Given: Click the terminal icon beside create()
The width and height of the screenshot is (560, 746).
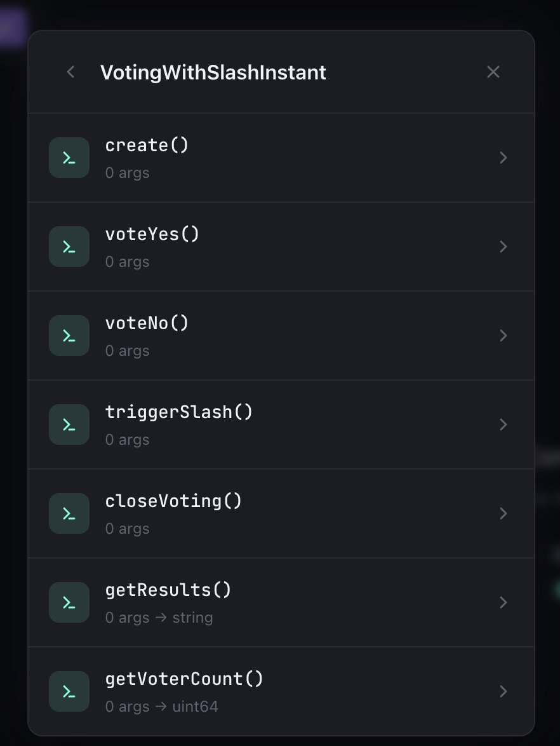Looking at the screenshot, I should point(69,158).
